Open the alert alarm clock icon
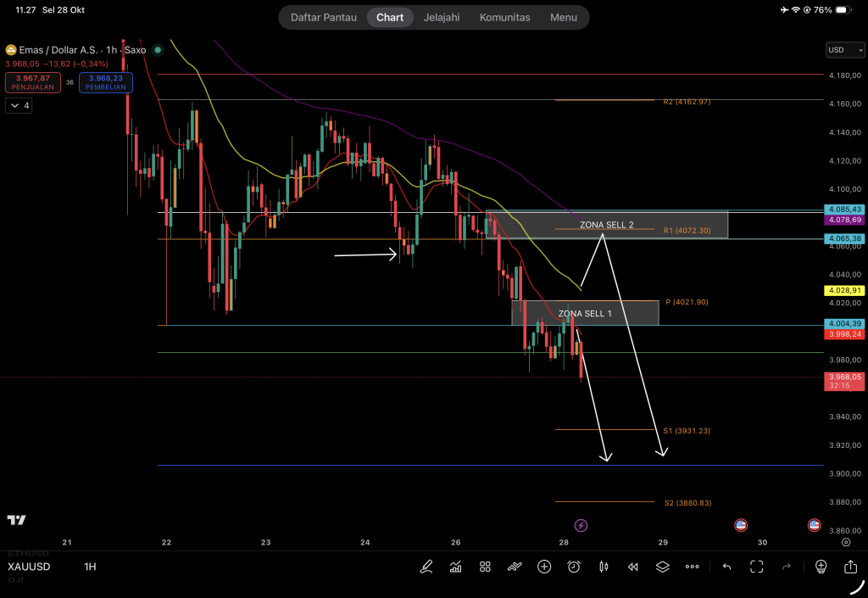The image size is (868, 598). (x=574, y=567)
